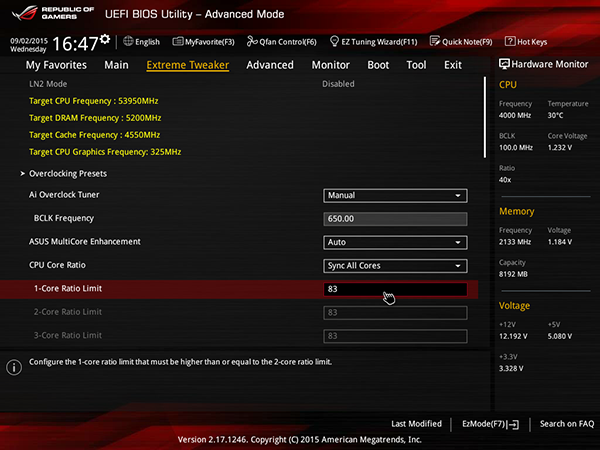Click the 1-Core Ratio Limit value field

(395, 289)
